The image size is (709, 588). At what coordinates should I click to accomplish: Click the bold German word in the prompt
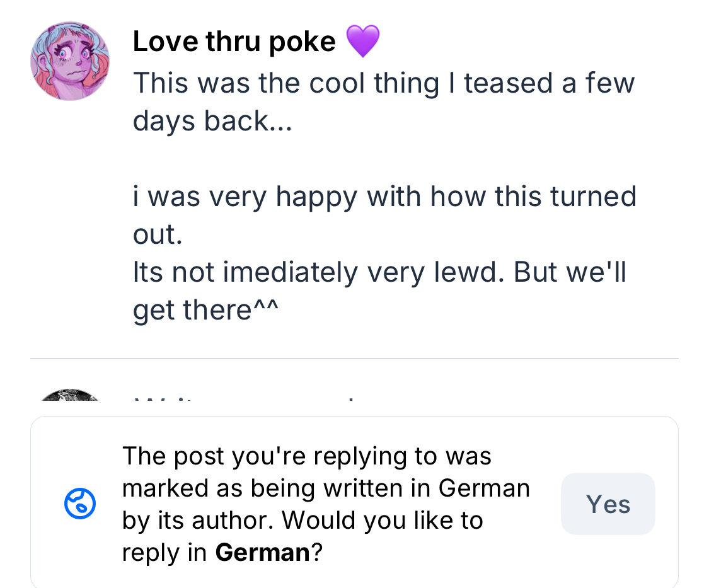262,553
